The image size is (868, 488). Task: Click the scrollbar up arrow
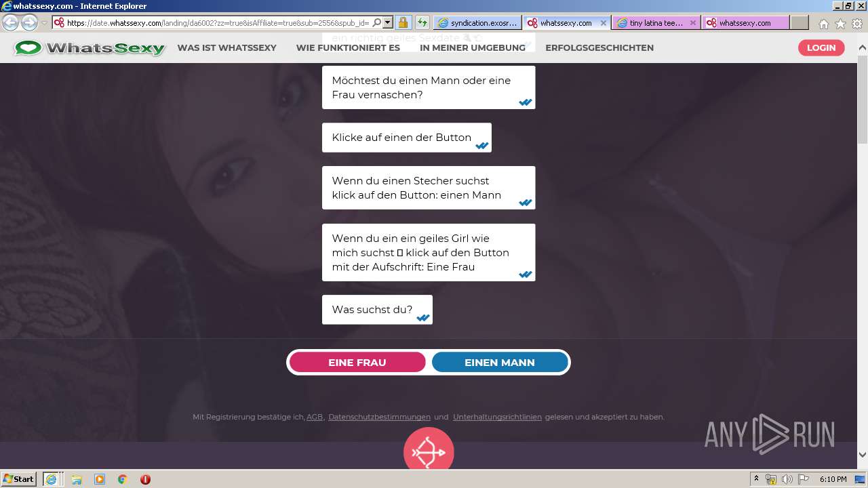click(x=863, y=48)
